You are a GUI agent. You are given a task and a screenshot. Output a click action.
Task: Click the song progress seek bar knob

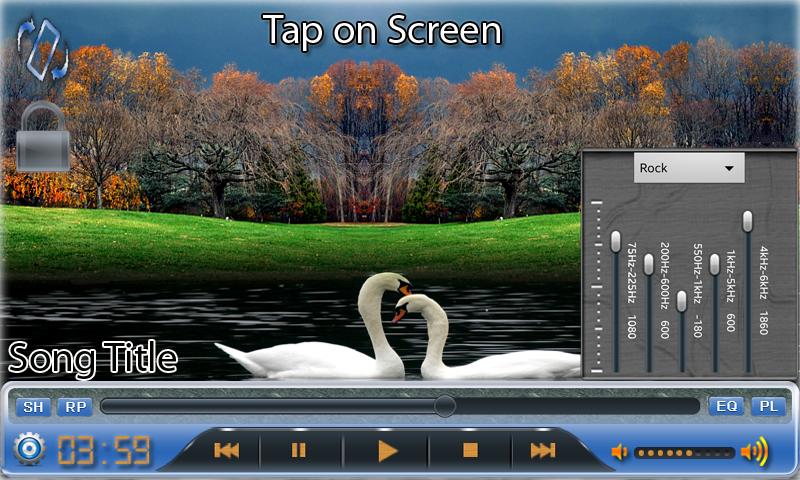point(445,405)
